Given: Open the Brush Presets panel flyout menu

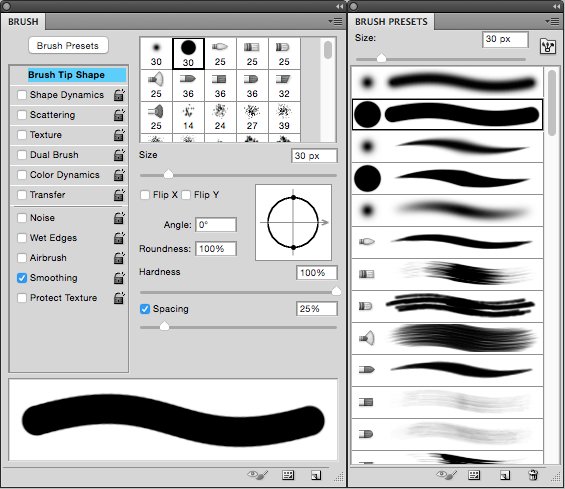Looking at the screenshot, I should tap(552, 22).
